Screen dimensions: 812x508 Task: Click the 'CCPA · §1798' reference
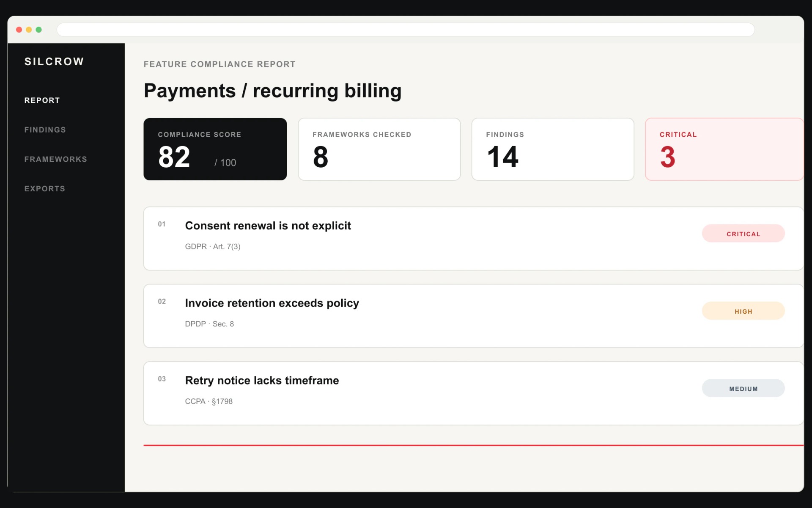(x=208, y=401)
